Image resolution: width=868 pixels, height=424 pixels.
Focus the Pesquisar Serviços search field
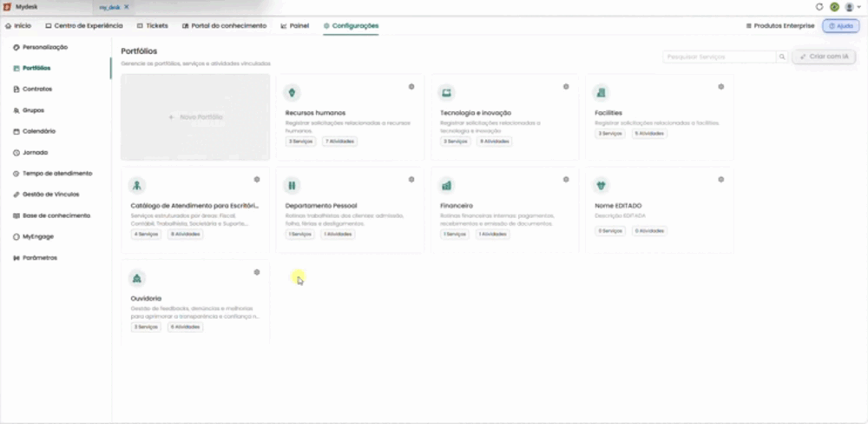pyautogui.click(x=720, y=56)
